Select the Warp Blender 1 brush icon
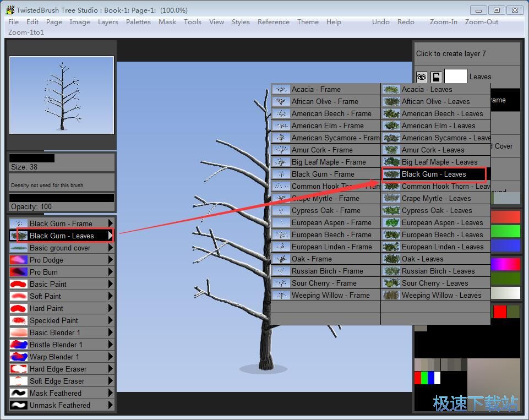The image size is (529, 420). [19, 357]
